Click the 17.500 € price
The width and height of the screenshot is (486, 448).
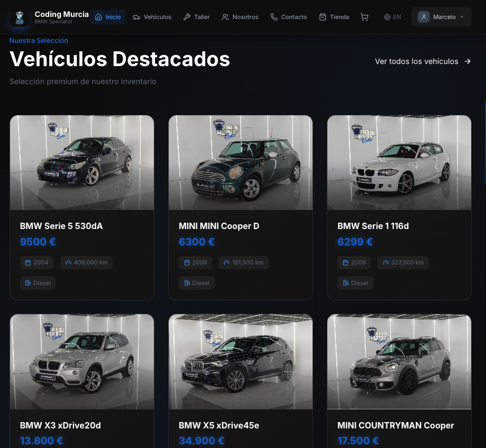tap(358, 441)
